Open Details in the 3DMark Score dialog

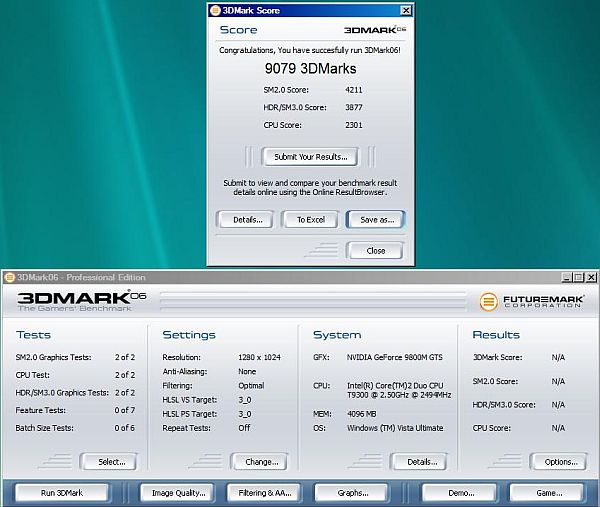[x=246, y=220]
